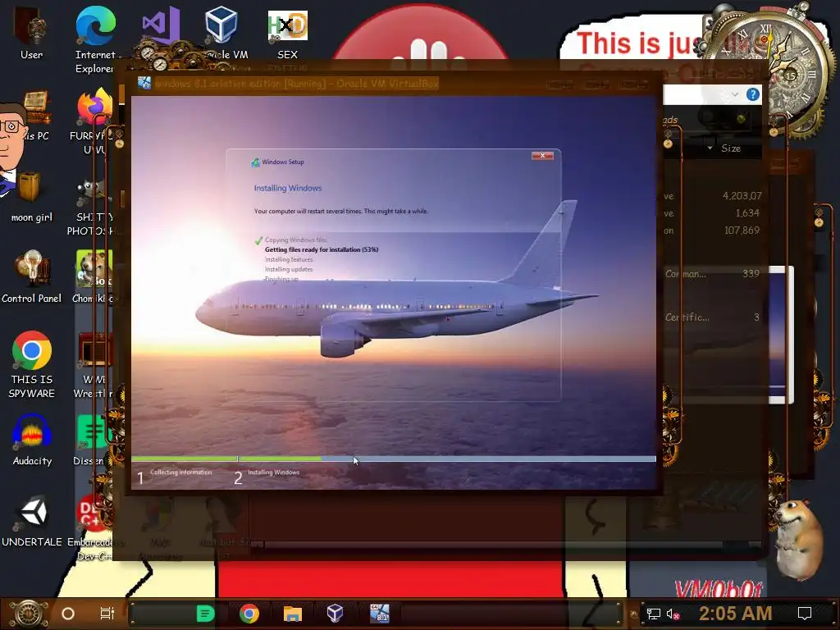Viewport: 840px width, 630px height.
Task: Switch to VirtualBox Manager on taskbar
Action: pyautogui.click(x=336, y=614)
